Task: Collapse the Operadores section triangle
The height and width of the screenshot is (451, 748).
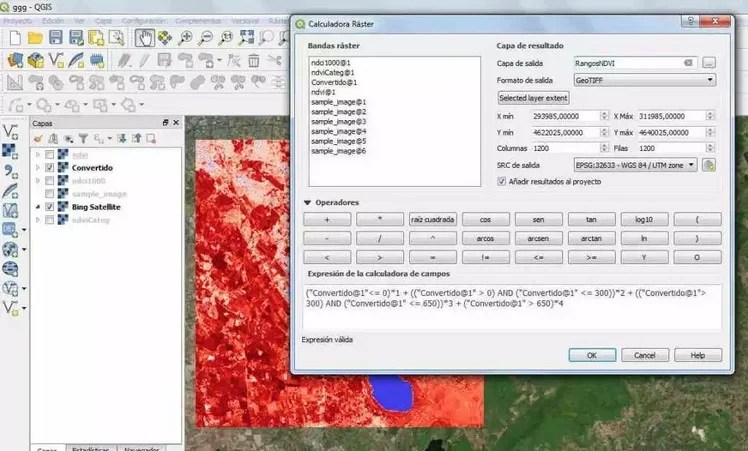Action: pyautogui.click(x=307, y=203)
